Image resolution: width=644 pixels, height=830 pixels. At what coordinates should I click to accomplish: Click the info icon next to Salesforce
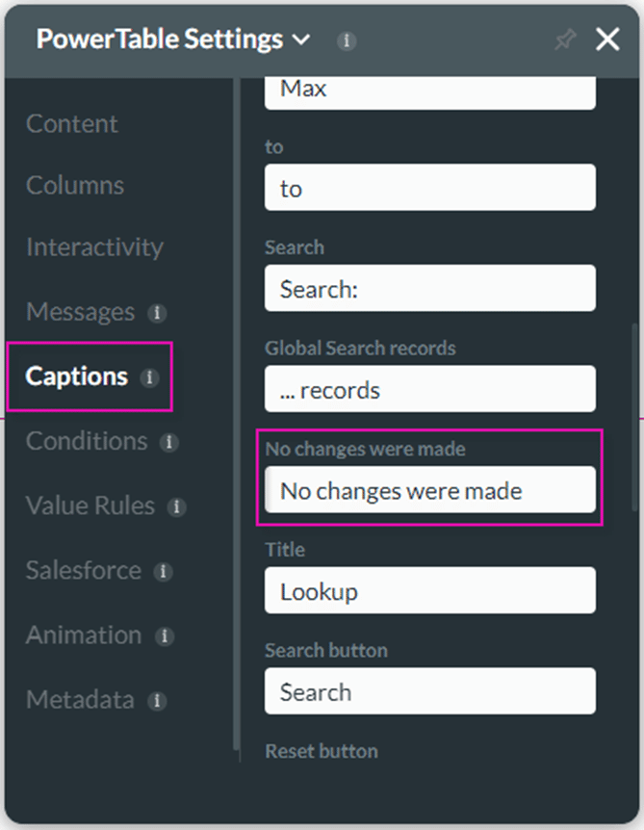pos(164,572)
